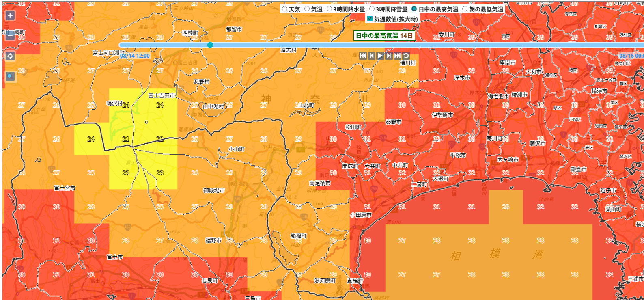Choose 朝の最低気温 radio option
Viewport: 644px width, 300px height.
point(465,9)
